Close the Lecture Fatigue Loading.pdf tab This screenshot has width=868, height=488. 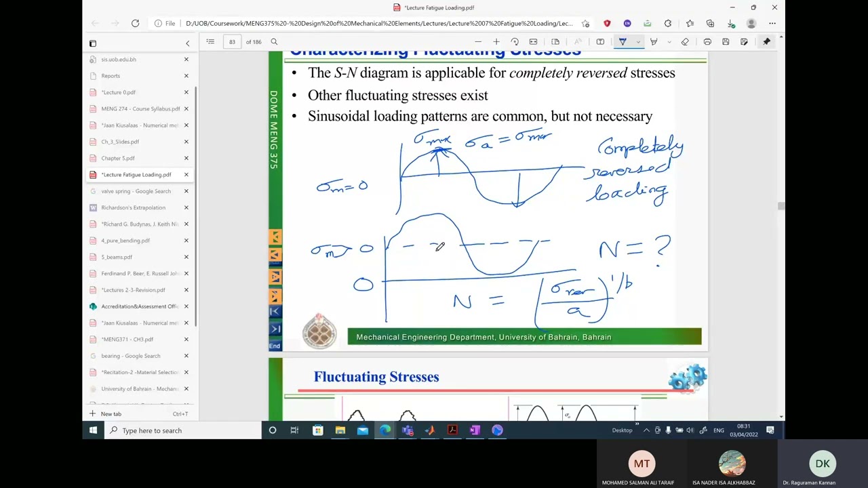click(186, 175)
